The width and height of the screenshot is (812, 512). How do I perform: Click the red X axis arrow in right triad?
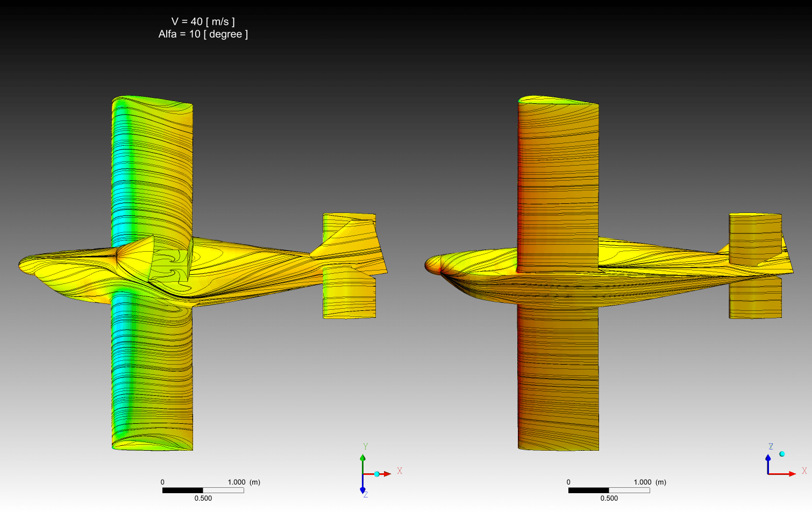coord(790,474)
